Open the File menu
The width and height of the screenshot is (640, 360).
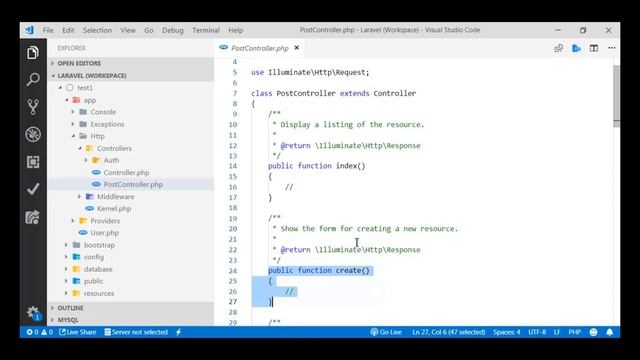[x=48, y=30]
